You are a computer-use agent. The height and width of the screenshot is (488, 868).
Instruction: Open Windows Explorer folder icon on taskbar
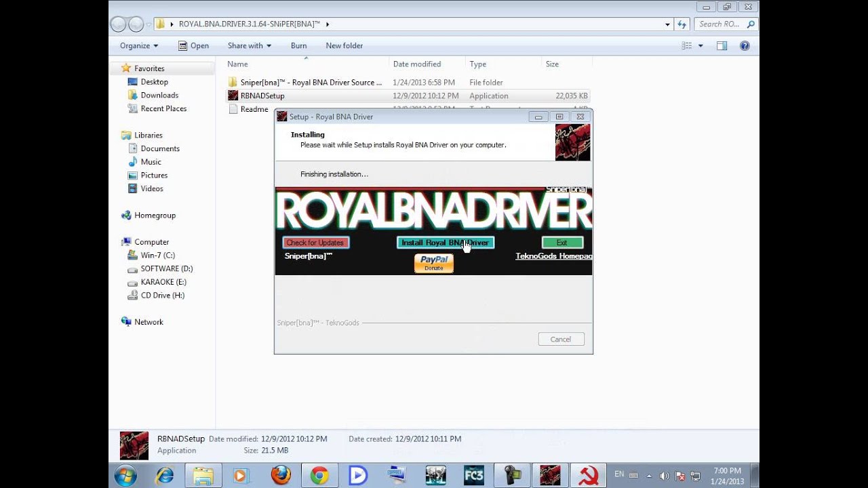pyautogui.click(x=203, y=476)
